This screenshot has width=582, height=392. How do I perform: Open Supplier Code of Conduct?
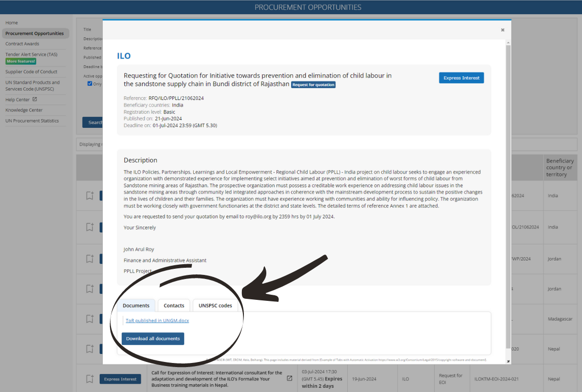[31, 72]
